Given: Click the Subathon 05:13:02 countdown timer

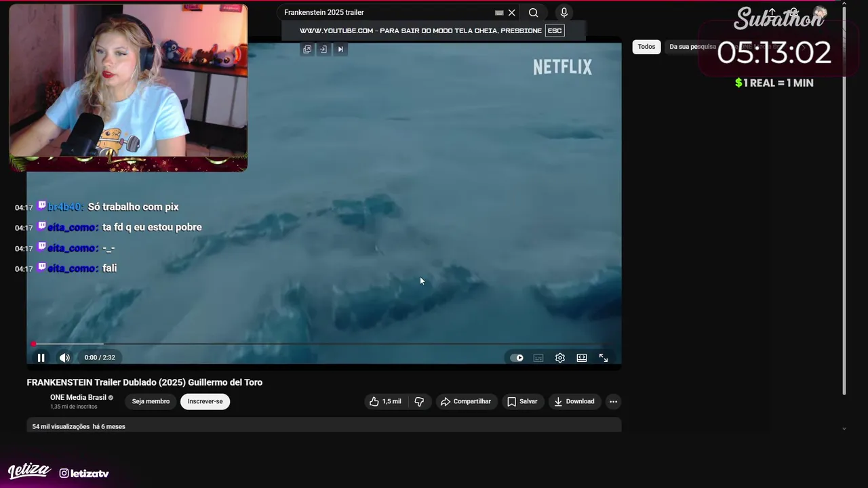Looking at the screenshot, I should (774, 53).
